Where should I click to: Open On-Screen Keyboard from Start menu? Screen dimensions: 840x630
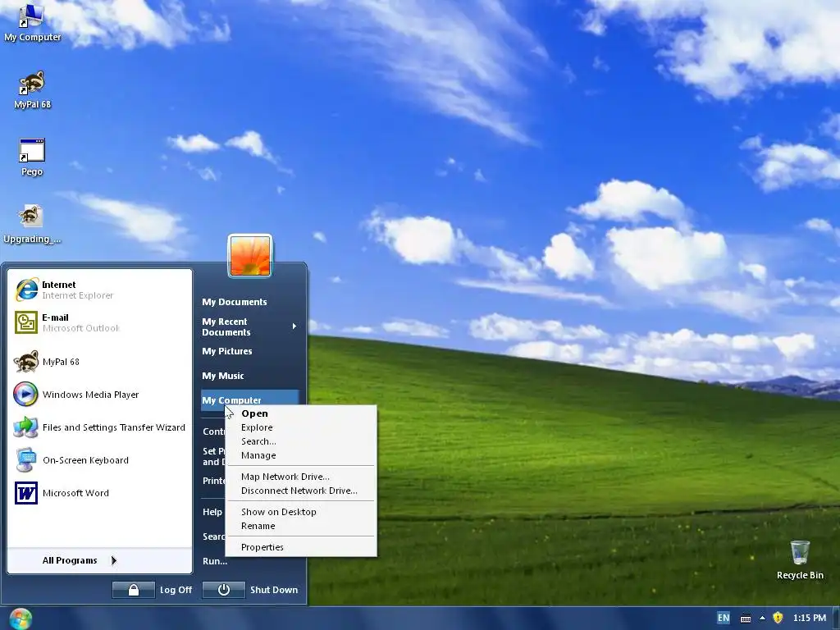tap(99, 460)
